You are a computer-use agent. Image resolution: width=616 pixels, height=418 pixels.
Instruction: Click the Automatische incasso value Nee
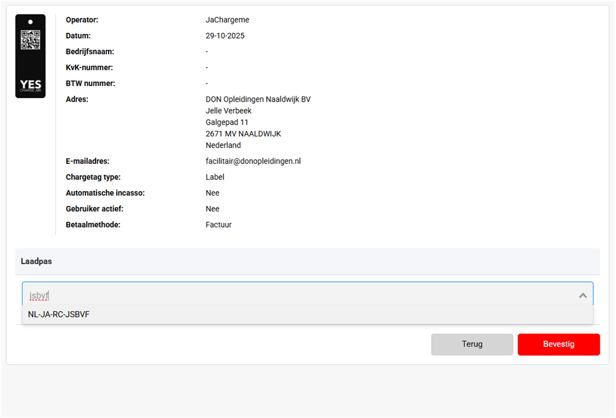(x=213, y=193)
